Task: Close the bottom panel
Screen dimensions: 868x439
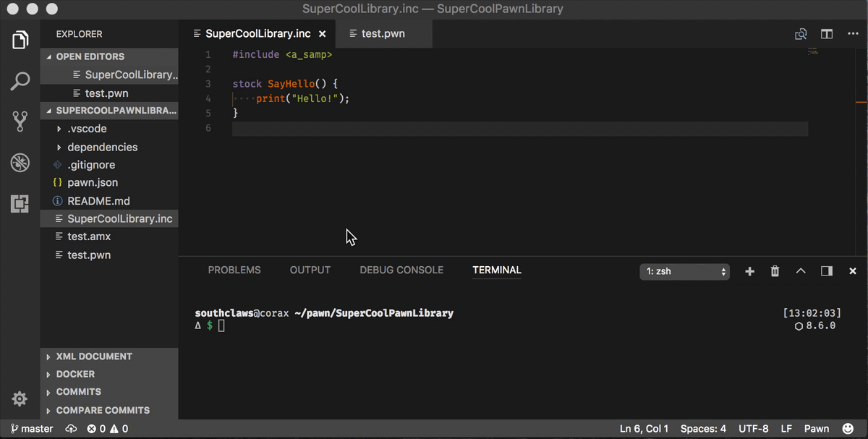Action: pos(853,271)
